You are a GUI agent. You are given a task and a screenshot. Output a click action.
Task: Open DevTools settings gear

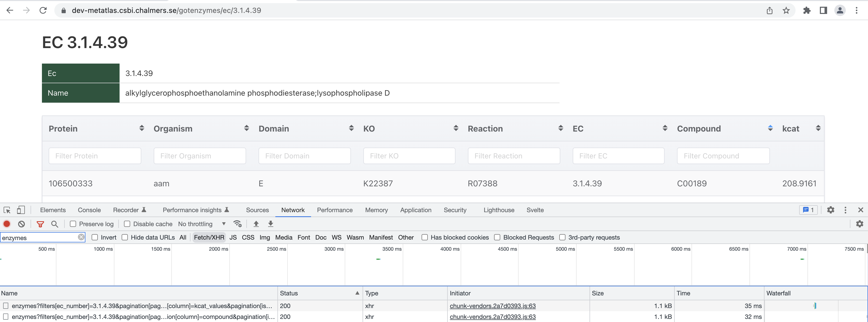[x=830, y=210]
